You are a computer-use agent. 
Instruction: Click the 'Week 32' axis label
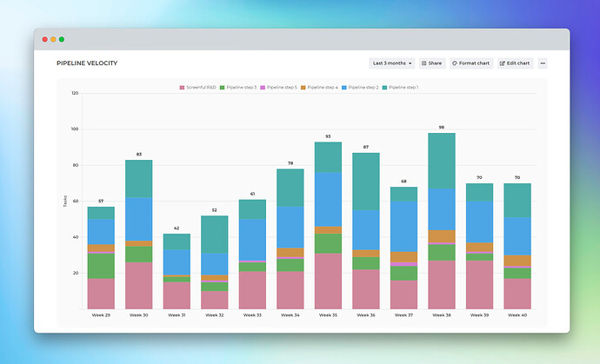coord(214,315)
